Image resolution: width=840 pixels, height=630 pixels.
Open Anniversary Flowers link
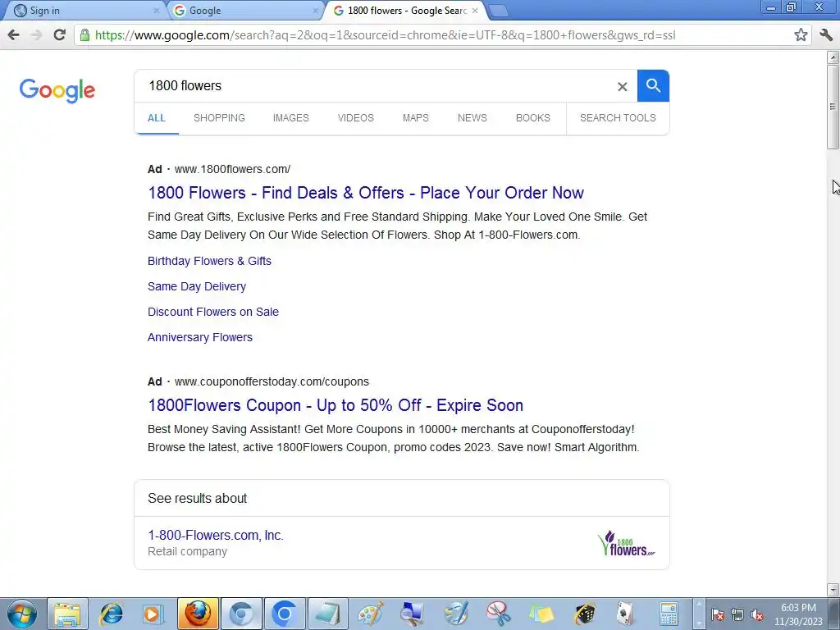coord(200,337)
